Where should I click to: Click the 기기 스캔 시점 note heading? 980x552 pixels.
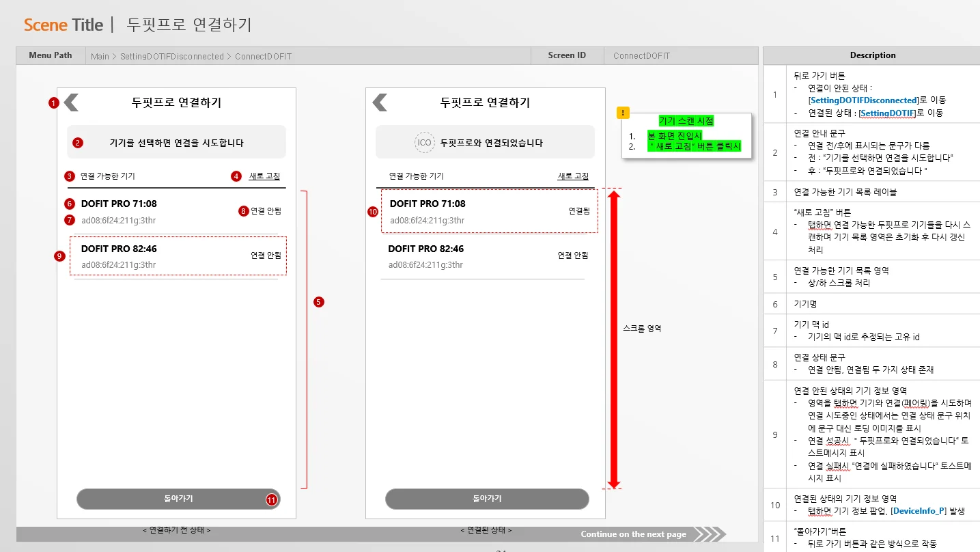pos(686,121)
